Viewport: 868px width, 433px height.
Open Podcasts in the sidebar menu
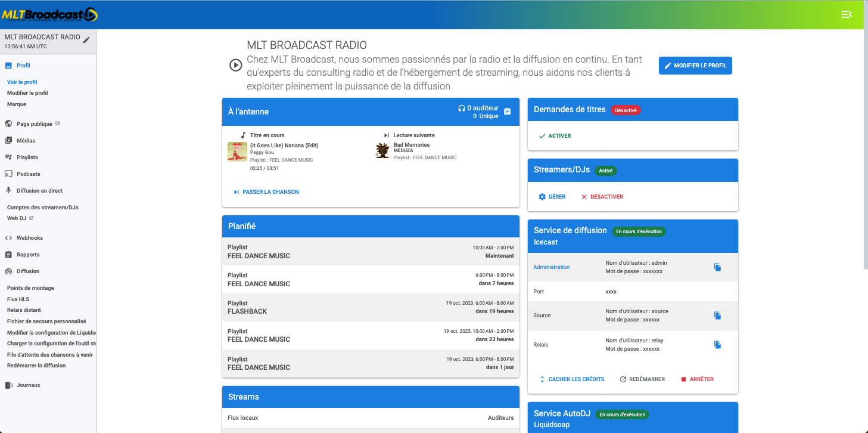coord(28,174)
